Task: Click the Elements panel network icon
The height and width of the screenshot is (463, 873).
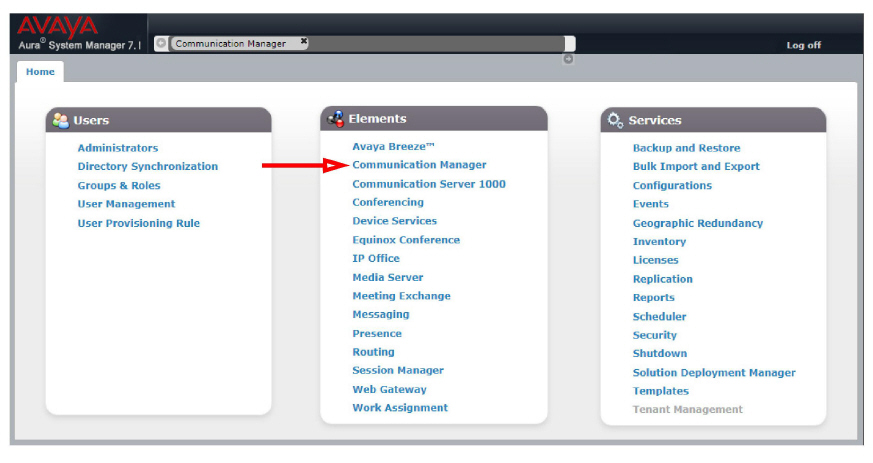Action: coord(336,119)
